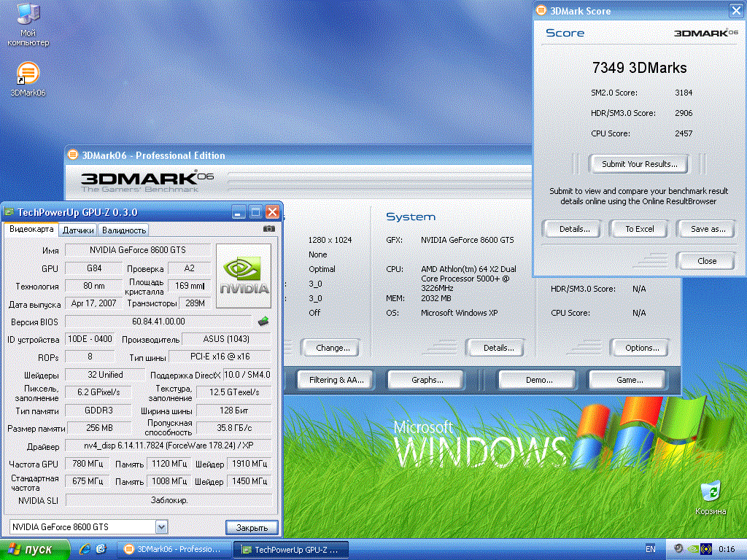Click the 3DMark06 Professional Edition title icon
747x560 pixels.
point(73,155)
